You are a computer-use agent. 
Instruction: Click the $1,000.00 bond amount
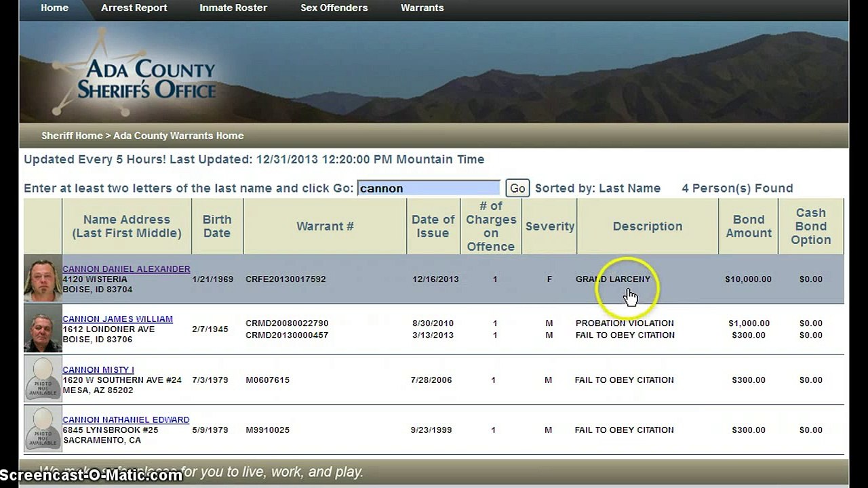[x=749, y=323]
